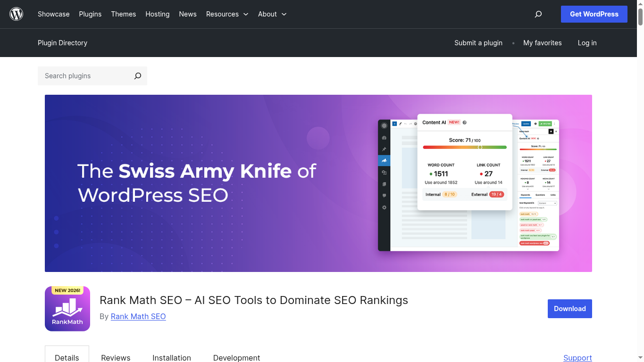Image resolution: width=644 pixels, height=362 pixels.
Task: Open News in the top menu
Action: coord(188,14)
